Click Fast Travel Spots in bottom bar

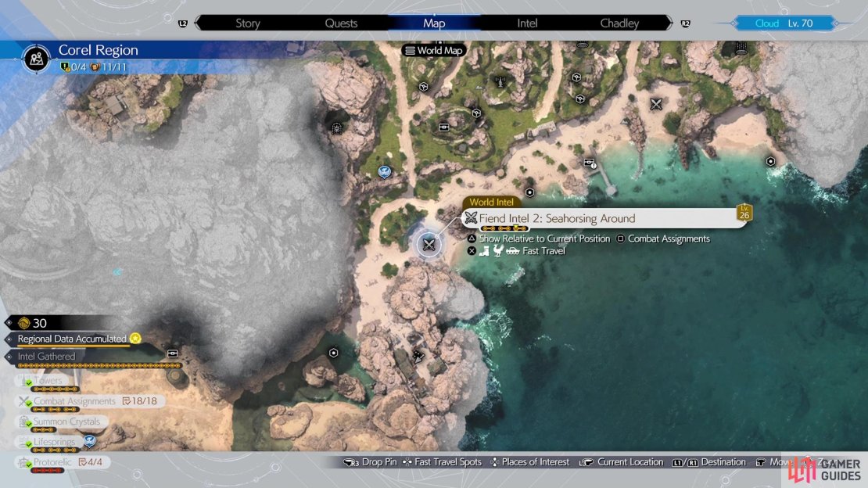click(448, 462)
